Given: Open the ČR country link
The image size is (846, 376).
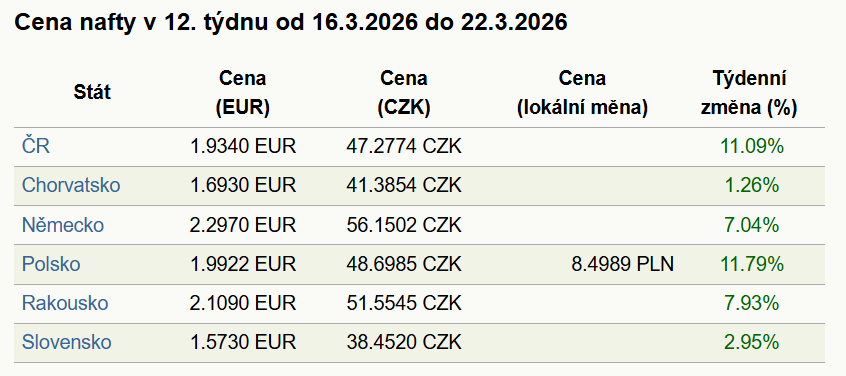Looking at the screenshot, I should tap(36, 146).
